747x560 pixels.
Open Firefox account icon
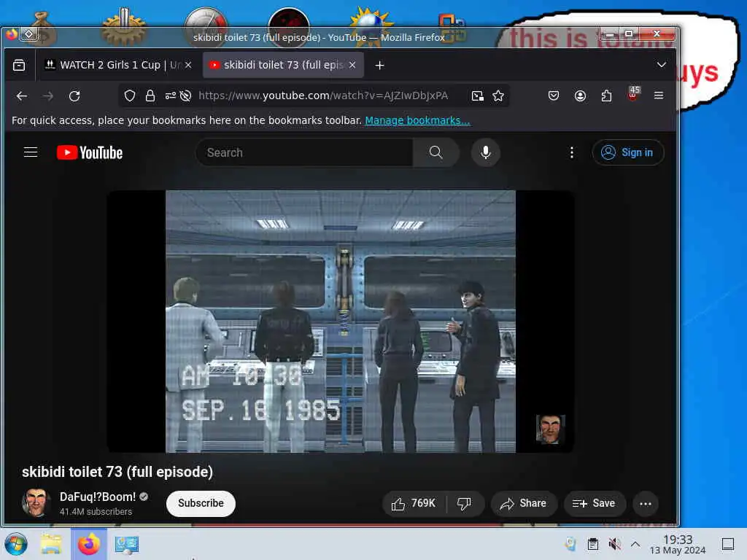coord(580,96)
